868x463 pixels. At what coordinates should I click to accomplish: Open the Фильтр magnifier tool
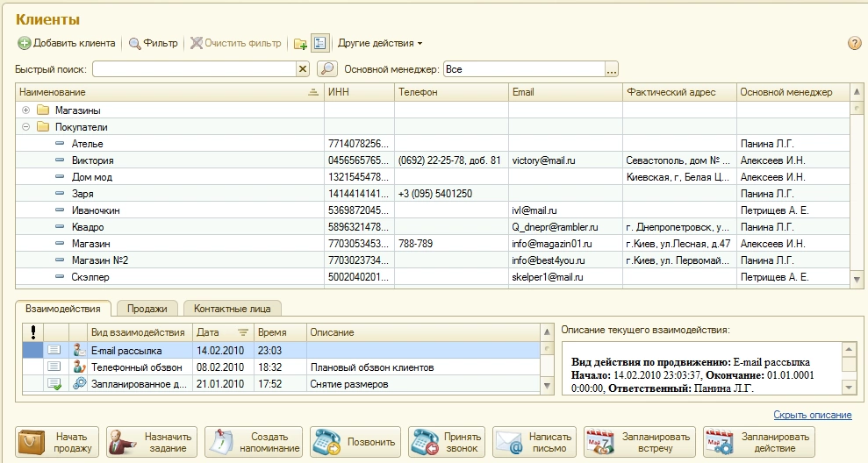tap(154, 43)
